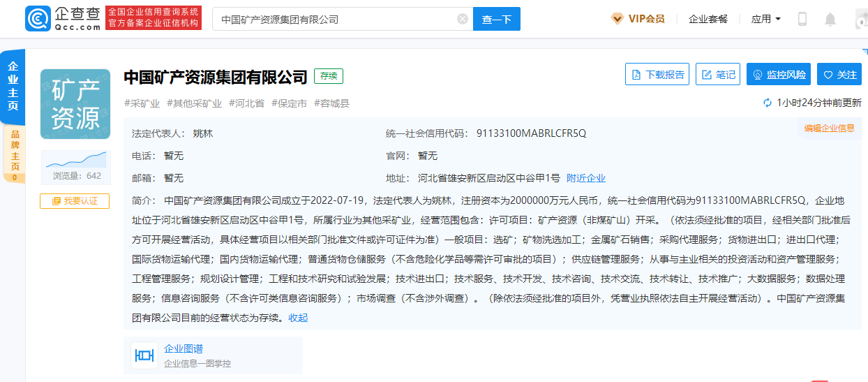The image size is (868, 382).
Task: Open VIP会员 membership page
Action: pyautogui.click(x=638, y=19)
